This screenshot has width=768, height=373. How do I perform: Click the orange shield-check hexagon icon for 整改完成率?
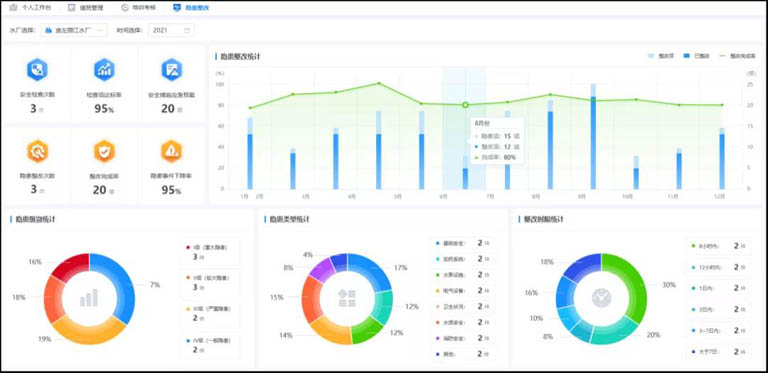tap(104, 151)
